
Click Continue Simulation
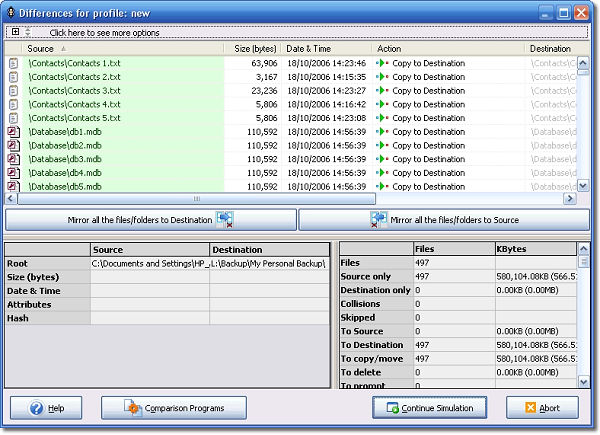click(430, 408)
